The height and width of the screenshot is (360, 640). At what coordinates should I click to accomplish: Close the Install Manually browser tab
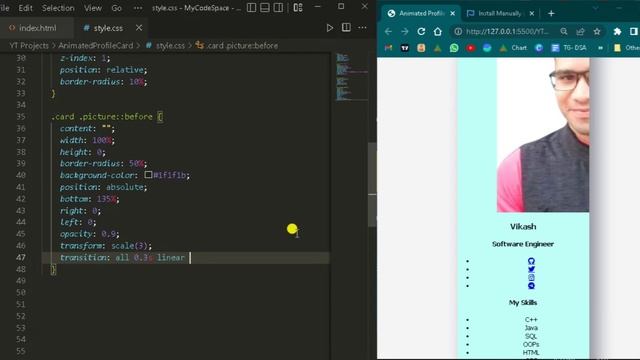532,13
